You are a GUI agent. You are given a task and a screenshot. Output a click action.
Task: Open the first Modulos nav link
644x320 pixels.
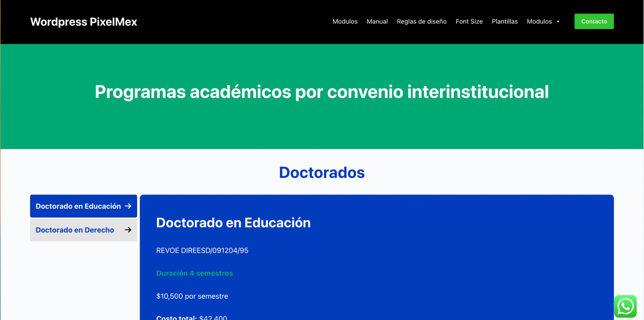[x=345, y=21]
